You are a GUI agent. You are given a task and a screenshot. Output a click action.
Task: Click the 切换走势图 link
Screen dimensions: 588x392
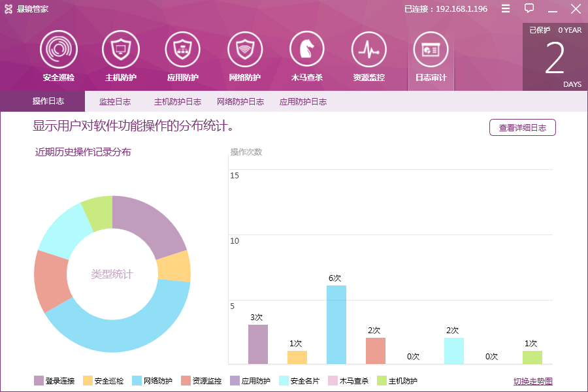(532, 382)
